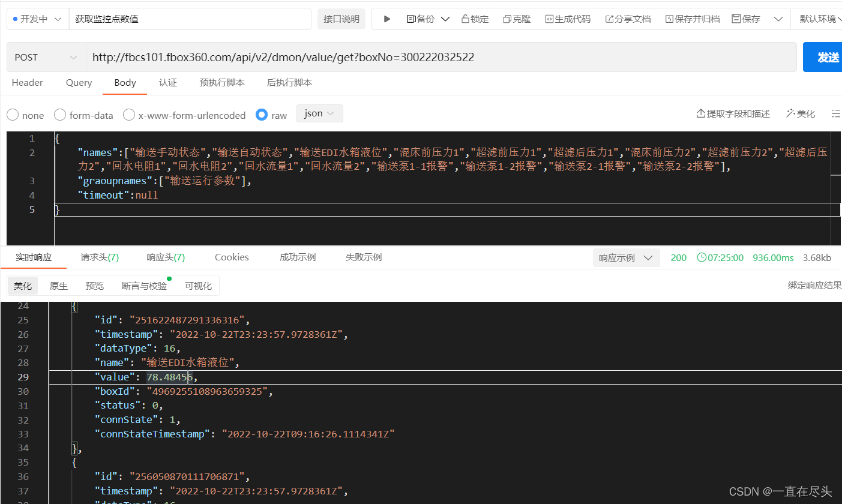Viewport: 842px width, 504px height.
Task: Click the connStateTimestamp value on line 33
Action: pyautogui.click(x=308, y=434)
